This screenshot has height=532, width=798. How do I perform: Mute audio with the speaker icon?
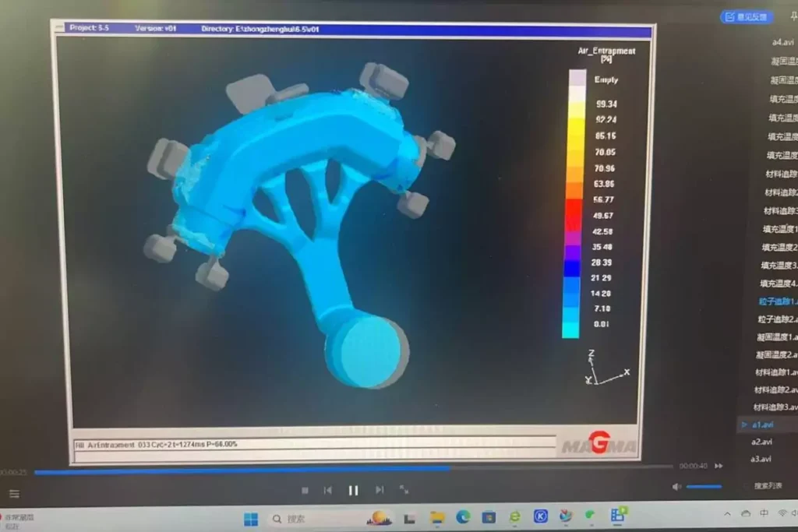pyautogui.click(x=676, y=487)
